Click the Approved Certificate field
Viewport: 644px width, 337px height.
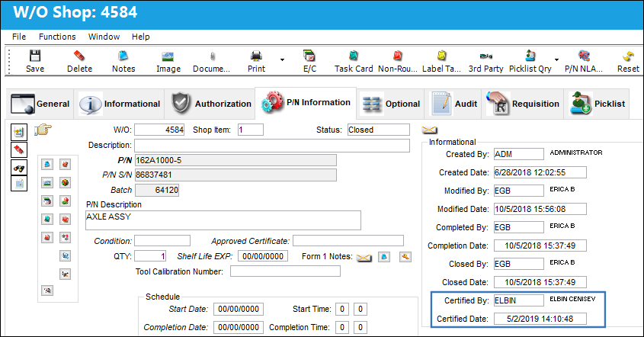pos(348,241)
